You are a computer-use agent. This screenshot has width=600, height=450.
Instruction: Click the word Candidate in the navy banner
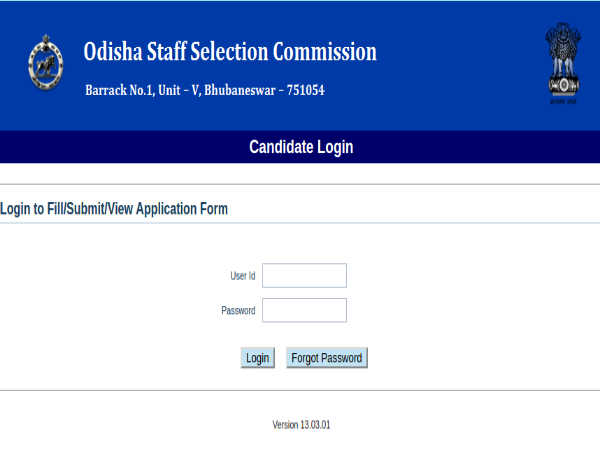tap(281, 147)
